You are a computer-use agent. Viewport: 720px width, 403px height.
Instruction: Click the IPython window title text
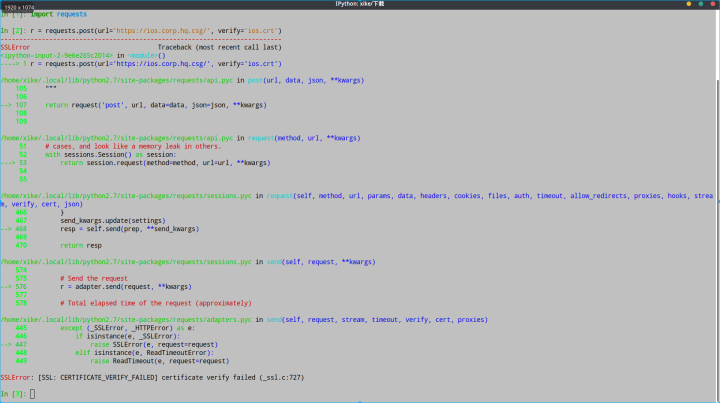(360, 5)
